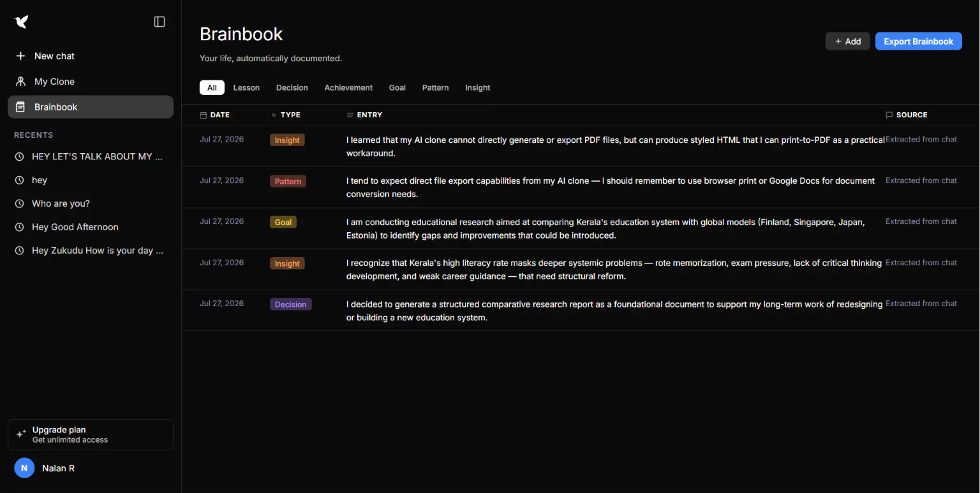Viewport: 980px width, 493px height.
Task: Click the blue N avatar icon
Action: tap(24, 468)
